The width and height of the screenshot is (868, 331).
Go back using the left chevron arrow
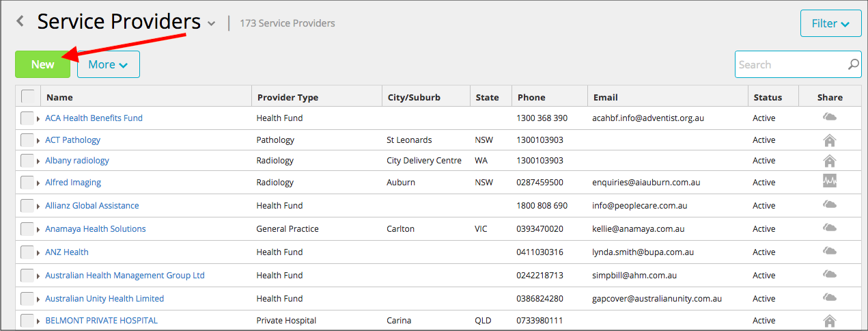20,22
